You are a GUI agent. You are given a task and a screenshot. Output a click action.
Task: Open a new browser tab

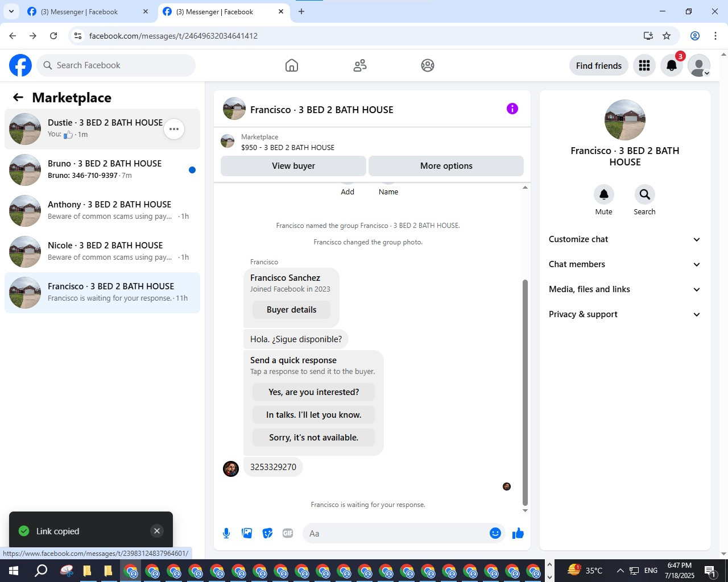(x=301, y=11)
